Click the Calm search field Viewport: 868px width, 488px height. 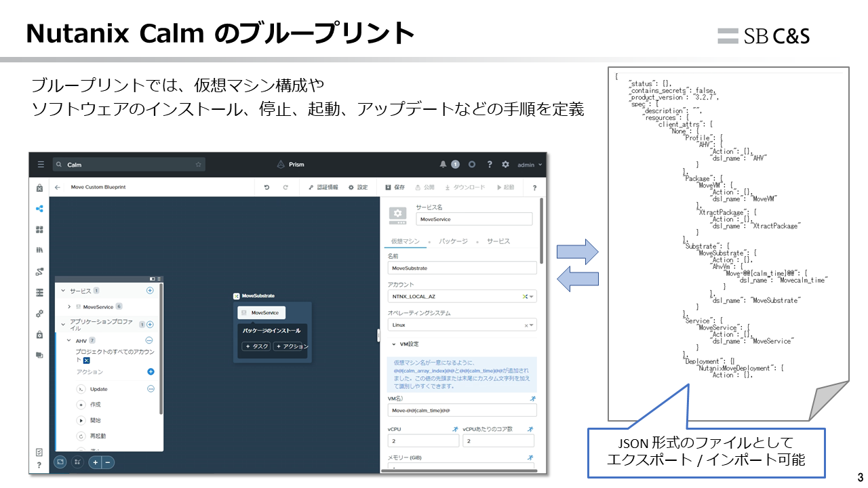(x=129, y=164)
